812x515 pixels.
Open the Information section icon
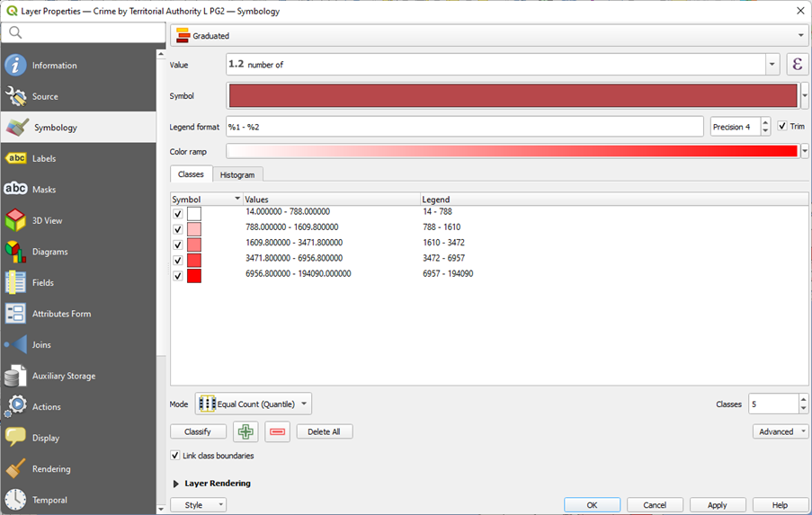click(15, 66)
